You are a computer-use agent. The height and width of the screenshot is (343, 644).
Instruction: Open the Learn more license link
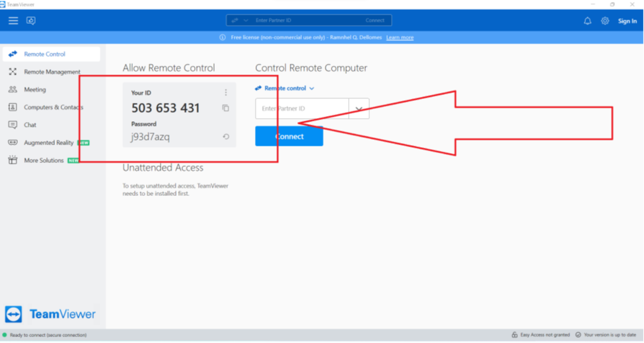tap(400, 38)
